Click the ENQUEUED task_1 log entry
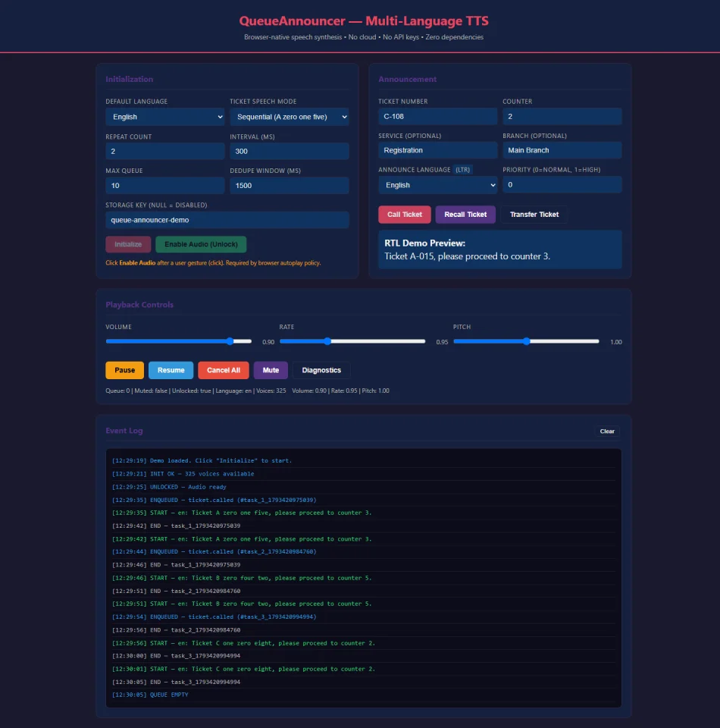Image resolution: width=720 pixels, height=728 pixels. (x=363, y=500)
